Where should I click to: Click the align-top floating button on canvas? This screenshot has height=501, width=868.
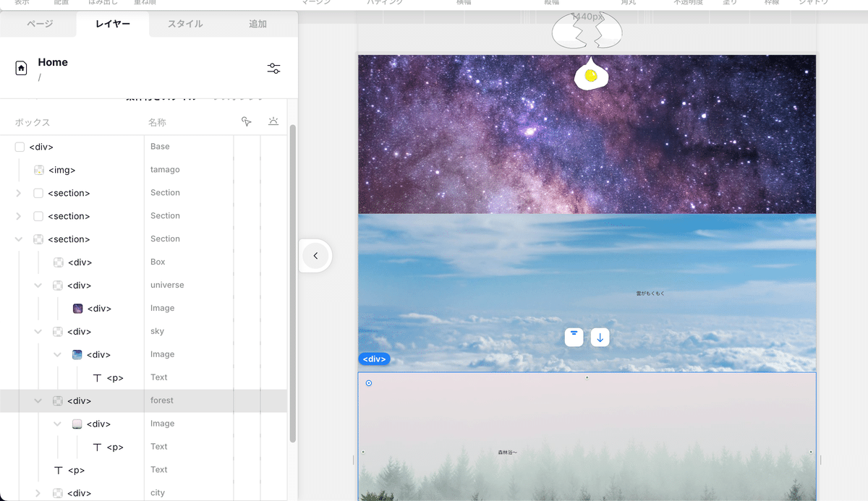tap(574, 336)
